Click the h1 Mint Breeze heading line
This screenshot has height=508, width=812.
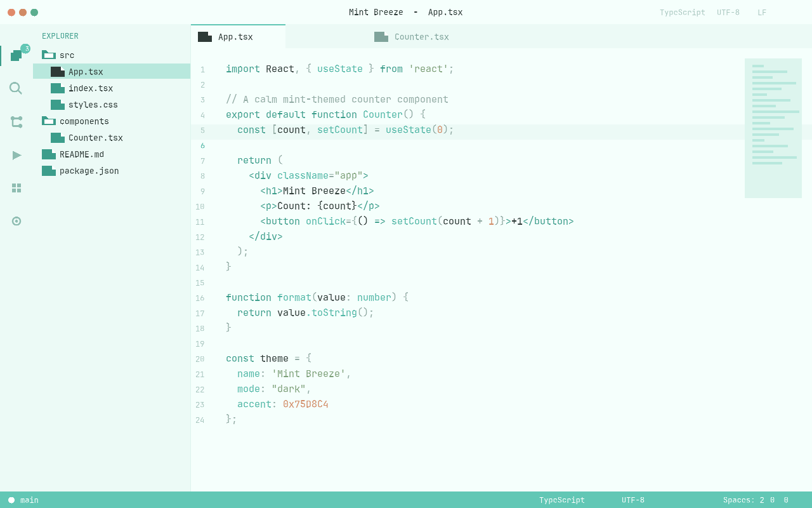[317, 190]
